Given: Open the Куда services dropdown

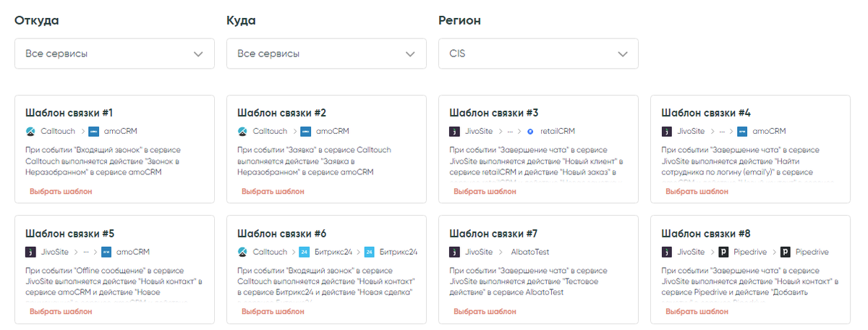Looking at the screenshot, I should (326, 54).
